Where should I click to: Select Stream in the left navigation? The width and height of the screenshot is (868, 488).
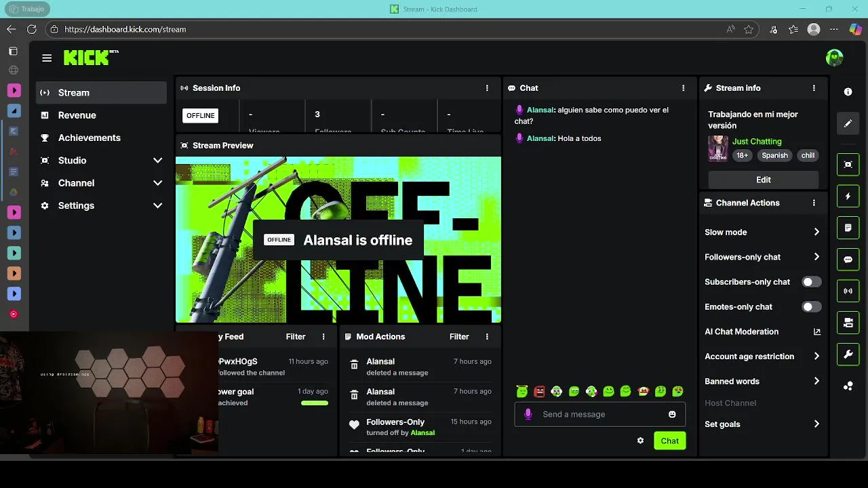point(101,93)
